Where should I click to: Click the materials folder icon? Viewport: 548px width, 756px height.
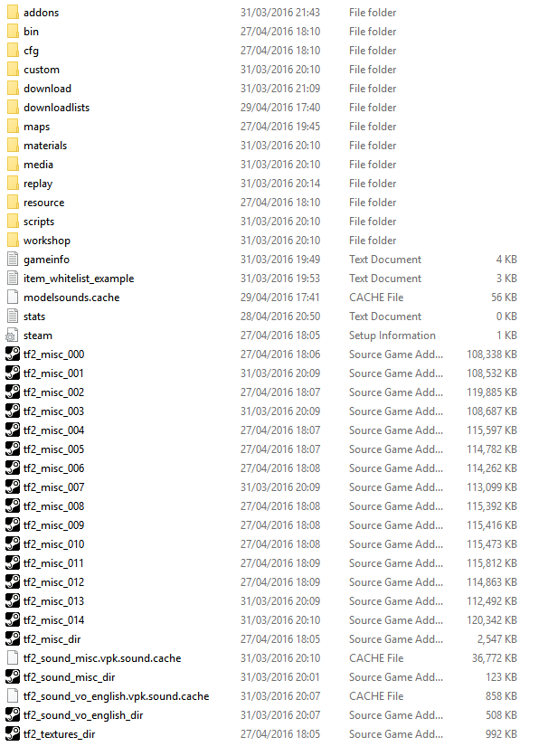13,146
